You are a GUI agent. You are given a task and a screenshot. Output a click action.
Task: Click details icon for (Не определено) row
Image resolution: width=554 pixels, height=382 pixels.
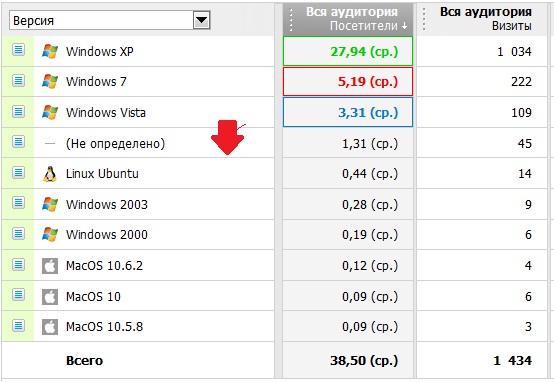click(18, 141)
